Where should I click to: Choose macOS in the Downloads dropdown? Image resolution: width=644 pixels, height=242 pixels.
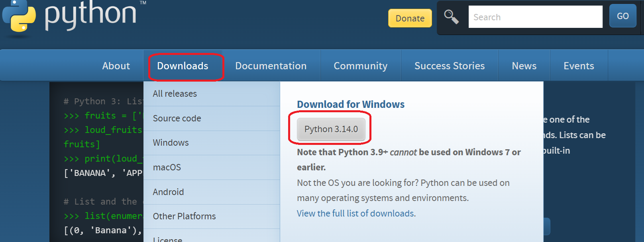click(167, 168)
